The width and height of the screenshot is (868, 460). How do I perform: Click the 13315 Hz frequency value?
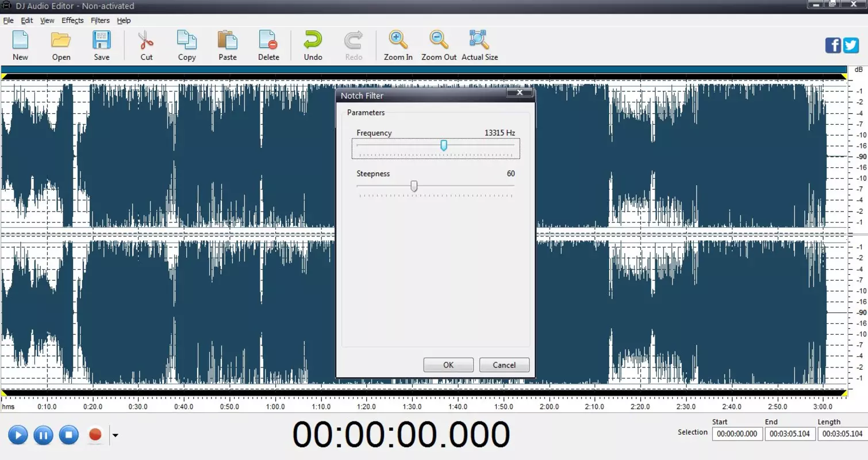pos(500,133)
